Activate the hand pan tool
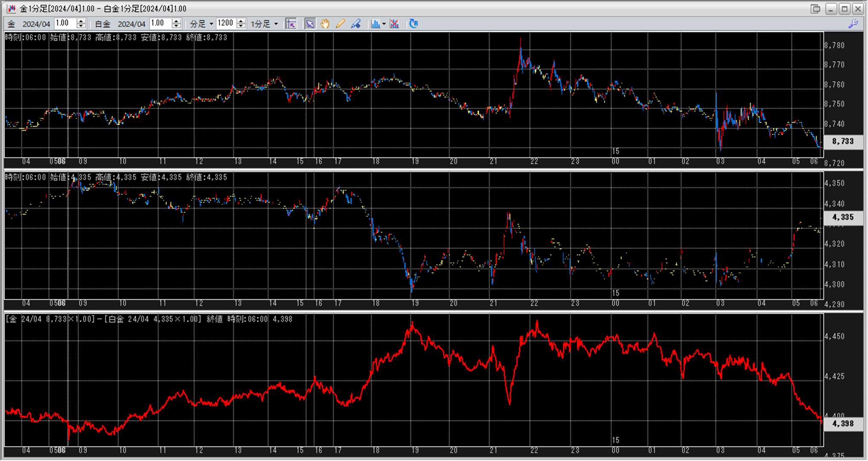Viewport: 868px width, 461px height. pos(325,24)
